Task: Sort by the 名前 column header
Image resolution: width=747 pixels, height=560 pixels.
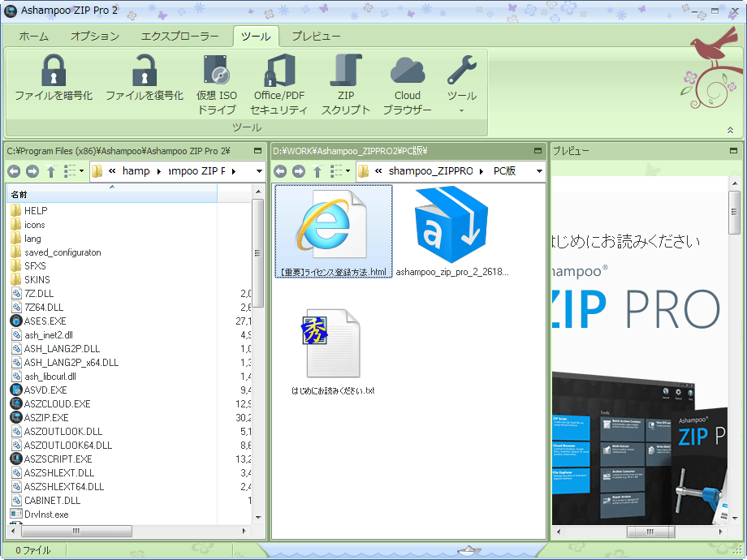Action: (112, 194)
